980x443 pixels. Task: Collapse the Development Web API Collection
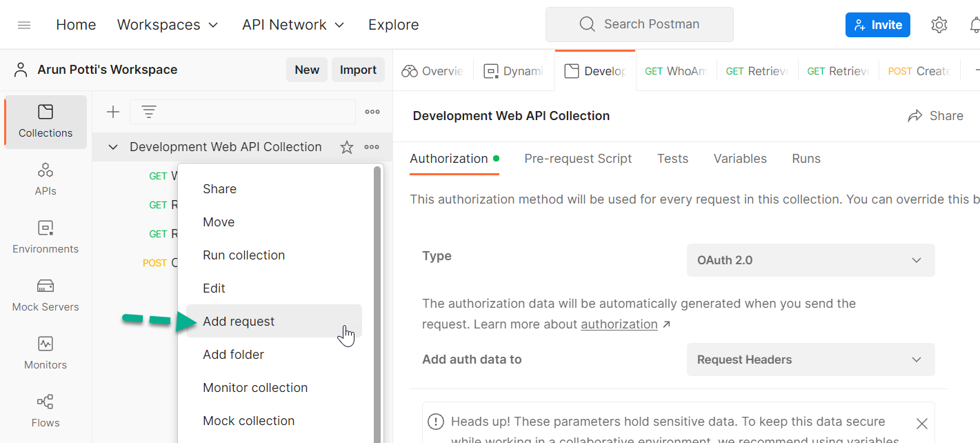tap(112, 147)
